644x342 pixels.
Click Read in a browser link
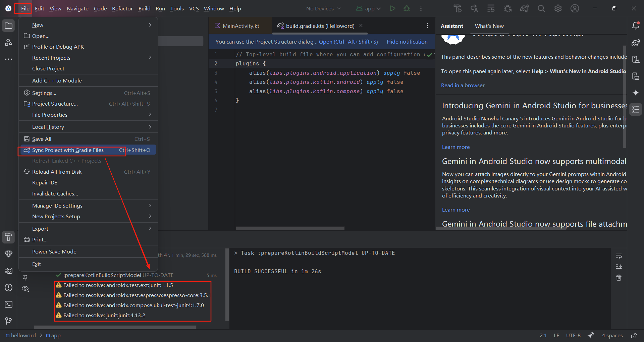(463, 85)
